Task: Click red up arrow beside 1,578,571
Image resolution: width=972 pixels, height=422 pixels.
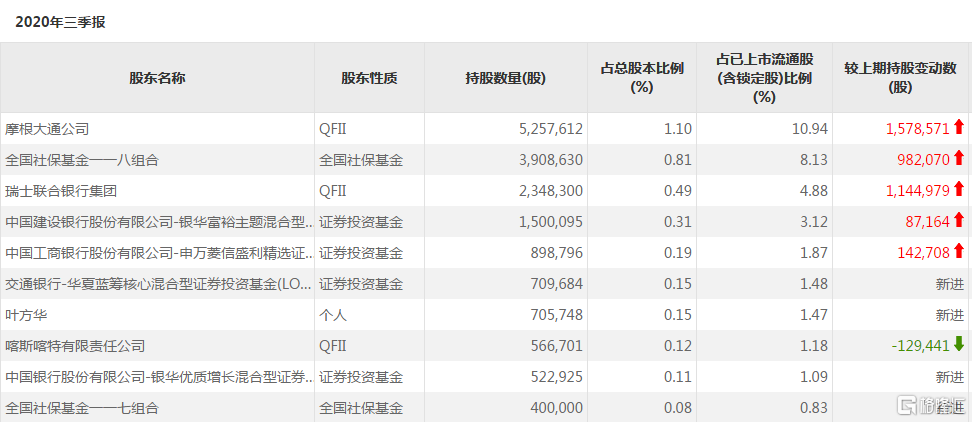Action: coord(959,128)
